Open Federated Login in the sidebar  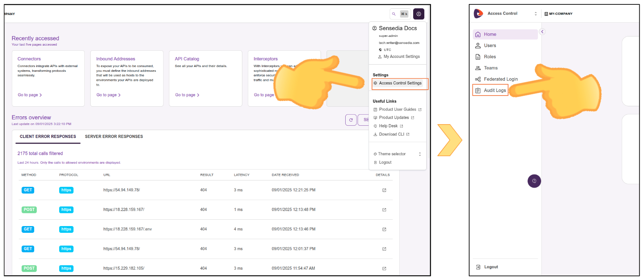tap(500, 79)
